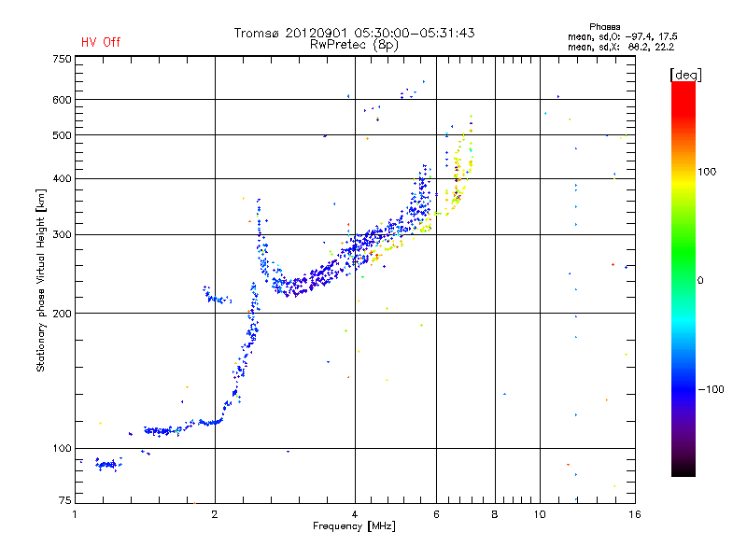Click y-axis tick label '600'
747x560 pixels.
click(62, 100)
